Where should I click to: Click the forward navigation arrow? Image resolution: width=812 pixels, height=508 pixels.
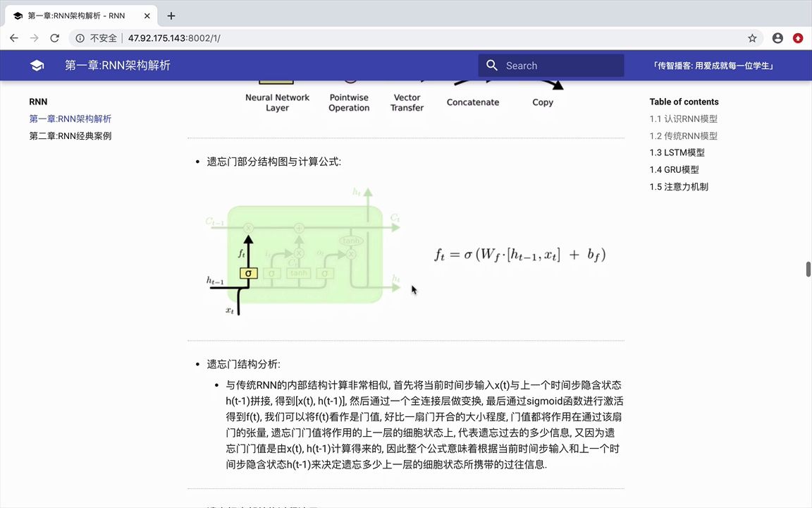click(35, 38)
